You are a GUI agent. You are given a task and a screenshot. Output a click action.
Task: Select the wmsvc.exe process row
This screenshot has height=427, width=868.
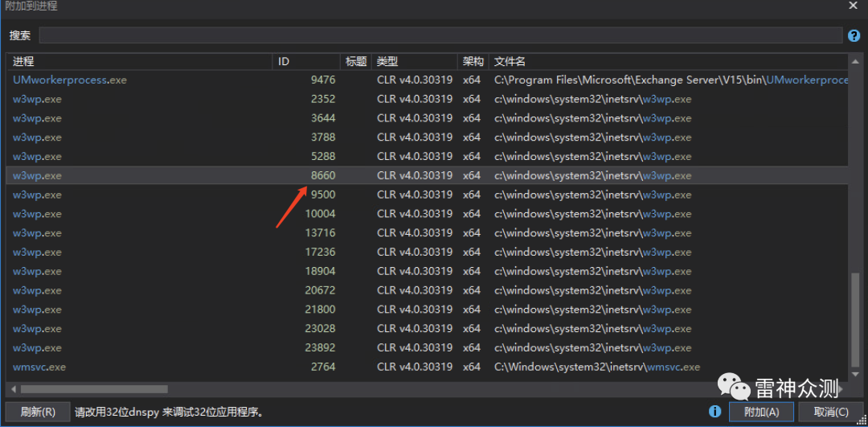427,367
